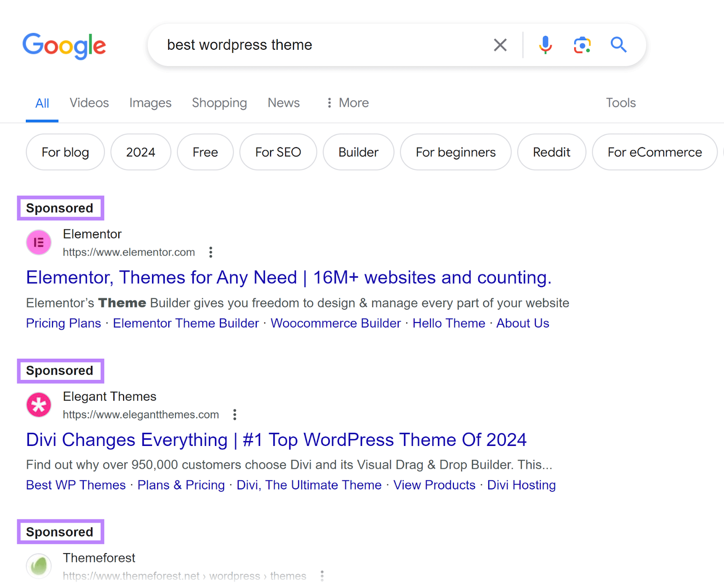724x588 pixels.
Task: Open Google Lens camera search
Action: pyautogui.click(x=582, y=45)
